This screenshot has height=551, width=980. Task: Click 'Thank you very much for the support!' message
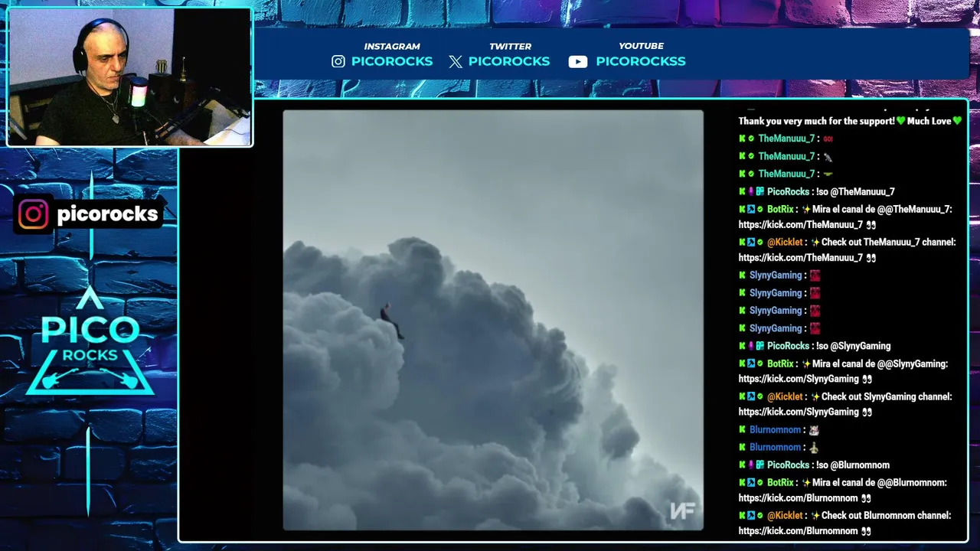point(816,121)
